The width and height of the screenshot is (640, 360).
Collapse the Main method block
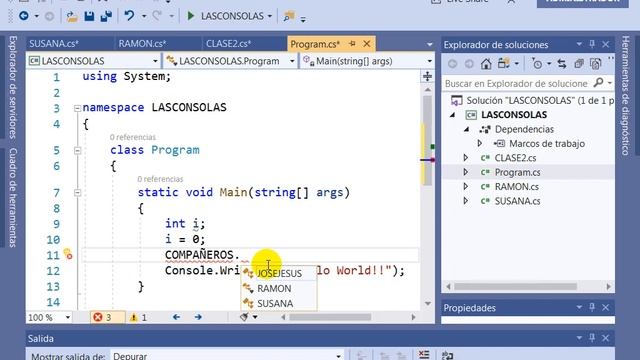click(x=77, y=193)
